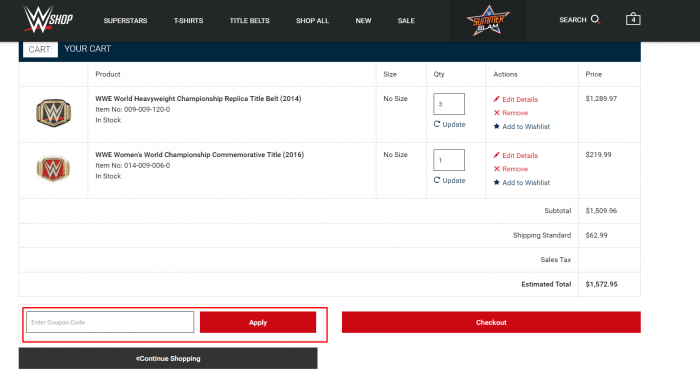
Task: Click the X to remove Heavyweight Championship belt
Action: tap(496, 113)
